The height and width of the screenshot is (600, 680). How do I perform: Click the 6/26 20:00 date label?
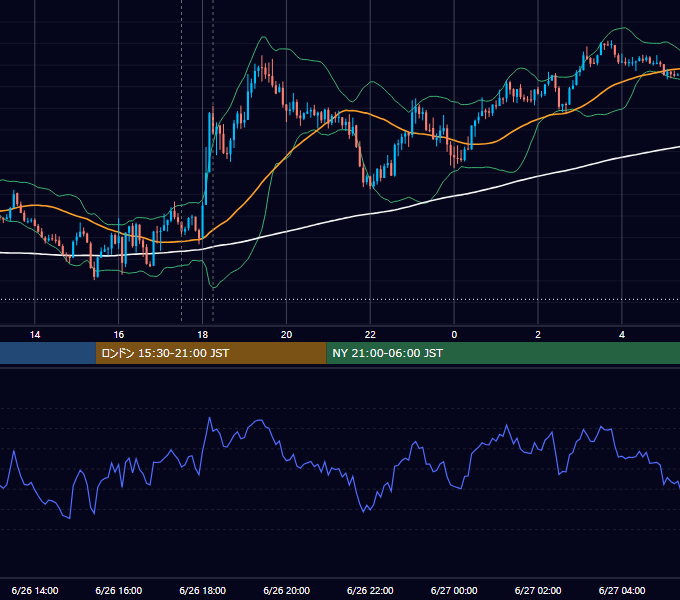click(286, 590)
